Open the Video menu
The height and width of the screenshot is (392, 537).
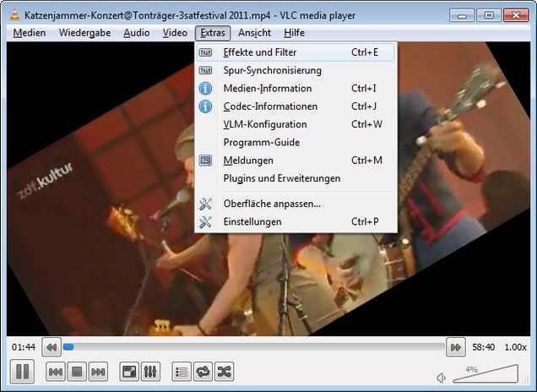click(175, 33)
